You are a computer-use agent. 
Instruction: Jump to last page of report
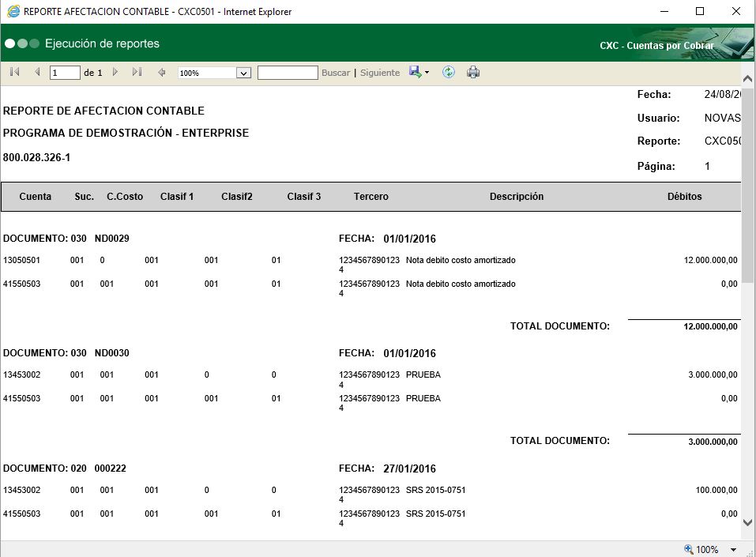(137, 73)
